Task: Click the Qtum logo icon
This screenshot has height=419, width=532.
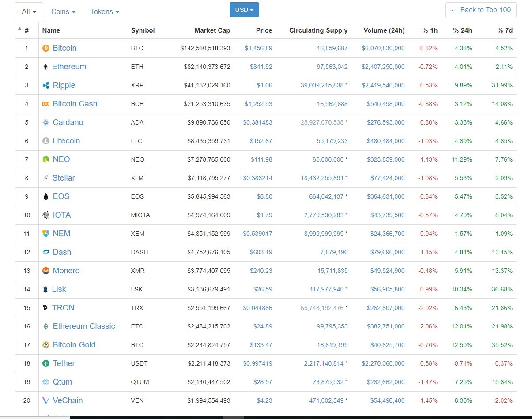Action: tap(46, 382)
